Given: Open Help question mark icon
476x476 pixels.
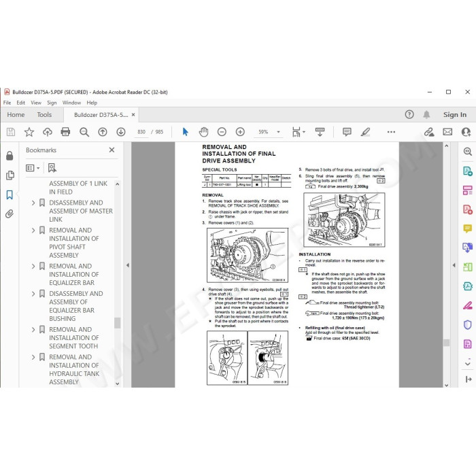Looking at the screenshot, I should 409,114.
